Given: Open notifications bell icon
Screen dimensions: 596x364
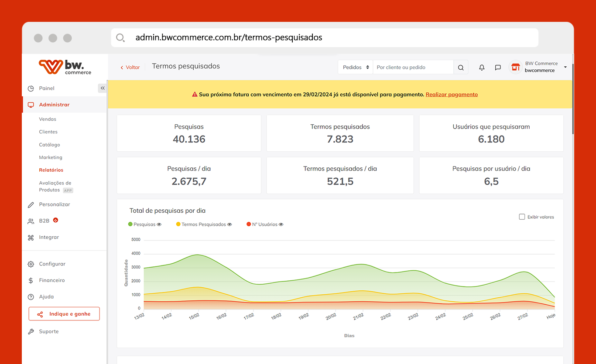Looking at the screenshot, I should [482, 68].
